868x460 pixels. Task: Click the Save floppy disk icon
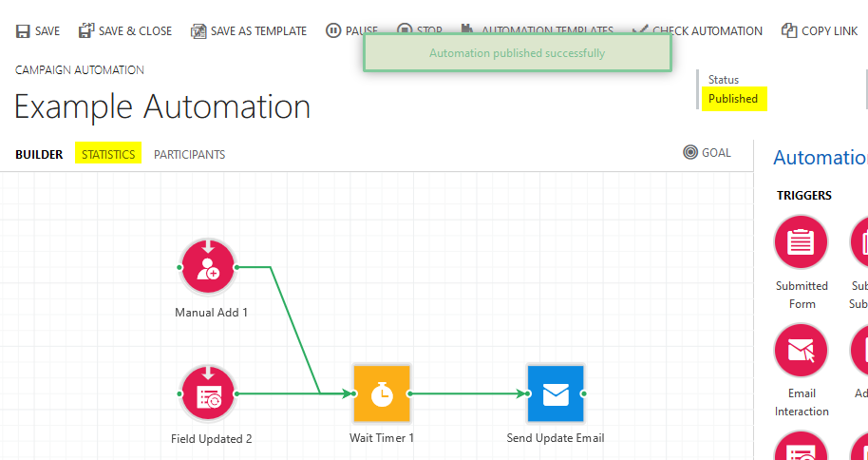(x=23, y=31)
